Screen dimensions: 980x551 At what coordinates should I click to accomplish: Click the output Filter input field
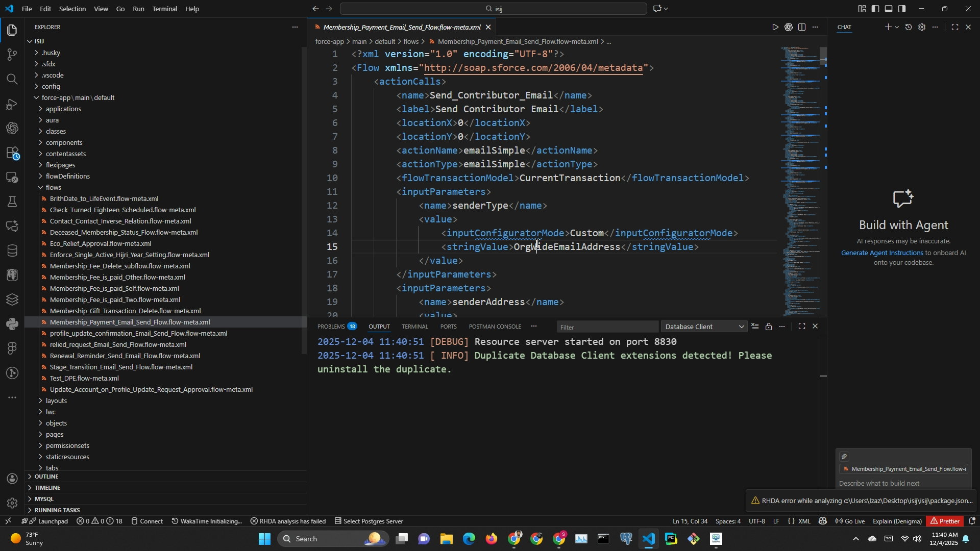[x=606, y=327]
